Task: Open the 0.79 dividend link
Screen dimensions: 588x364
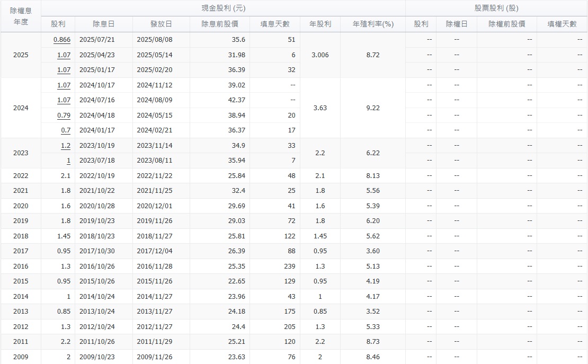Action: [64, 115]
